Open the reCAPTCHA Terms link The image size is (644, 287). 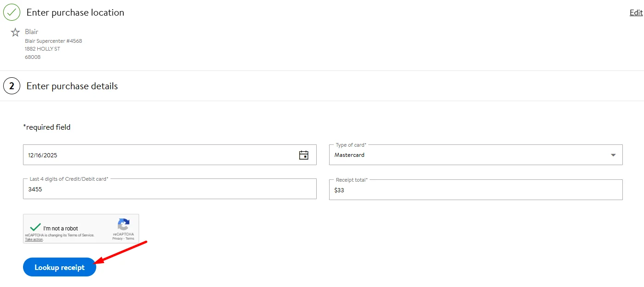coord(130,239)
